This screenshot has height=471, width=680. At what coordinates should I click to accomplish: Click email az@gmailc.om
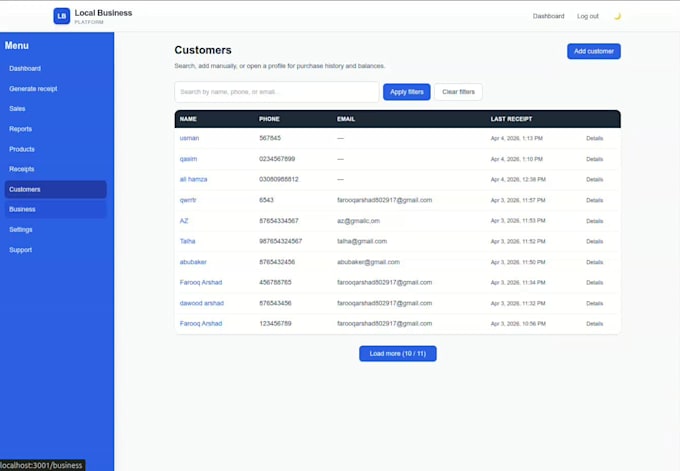click(358, 221)
